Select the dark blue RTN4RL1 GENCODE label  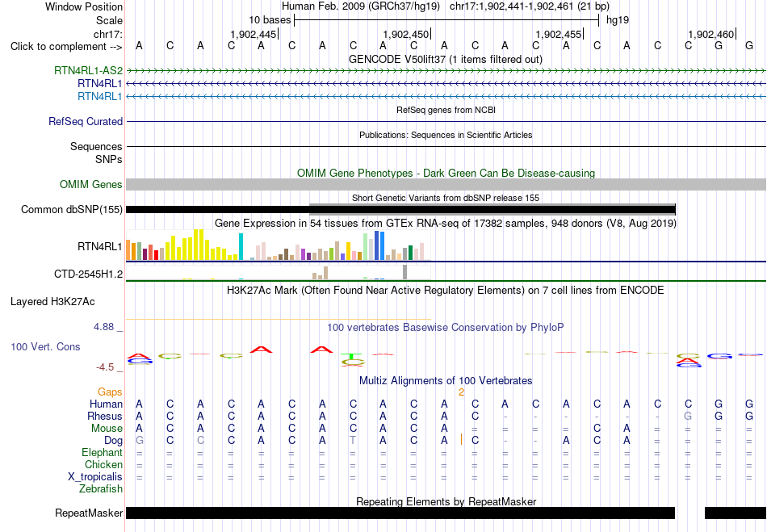[100, 84]
